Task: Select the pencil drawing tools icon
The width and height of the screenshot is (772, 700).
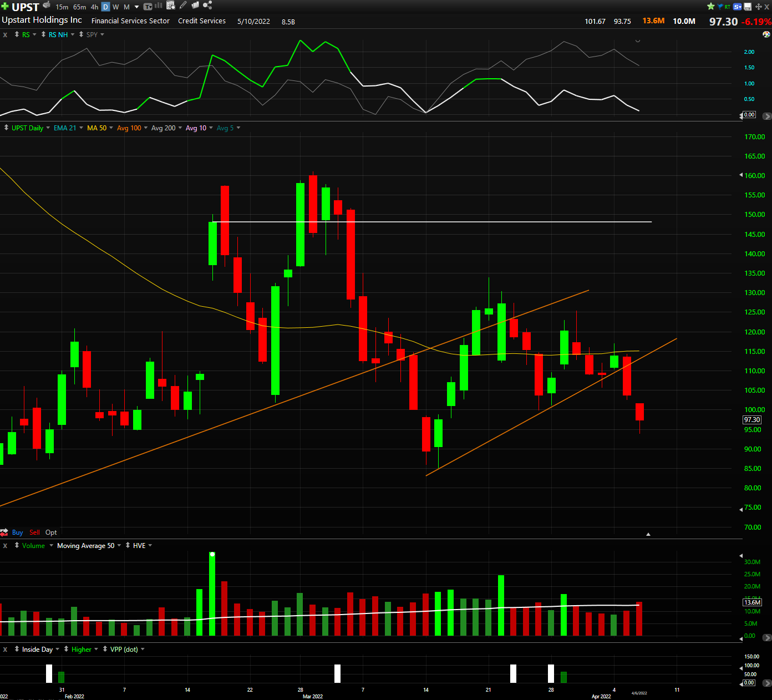Action: point(183,5)
